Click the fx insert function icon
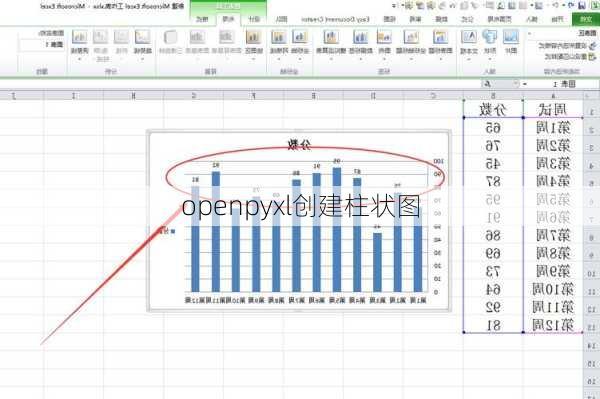 488,84
